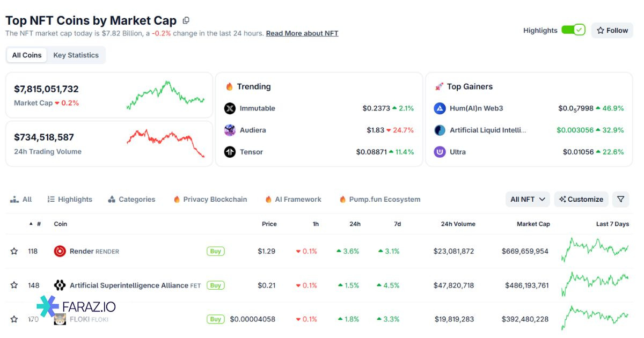This screenshot has height=338, width=644.
Task: Click the Immutable logo in Trending
Action: click(x=230, y=108)
